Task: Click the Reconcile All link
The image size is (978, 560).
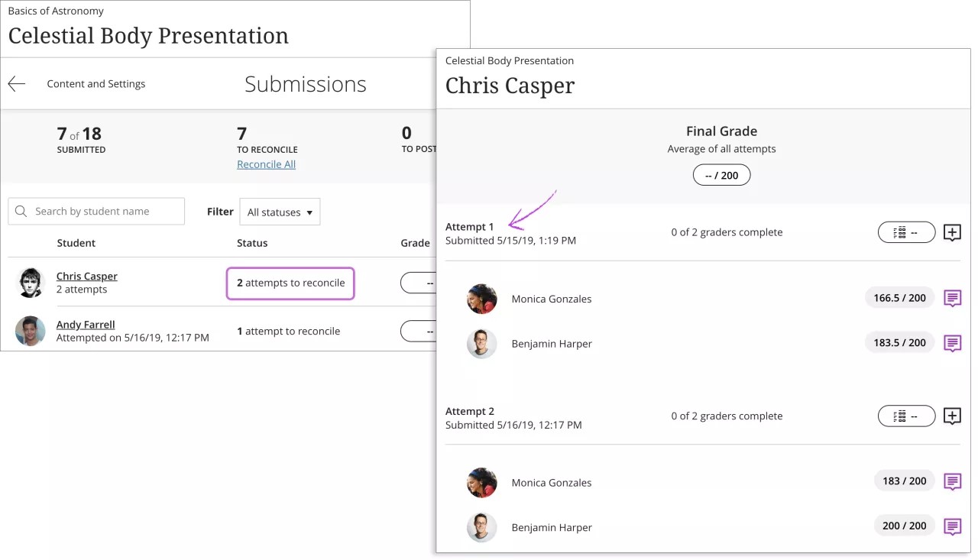Action: [x=266, y=163]
